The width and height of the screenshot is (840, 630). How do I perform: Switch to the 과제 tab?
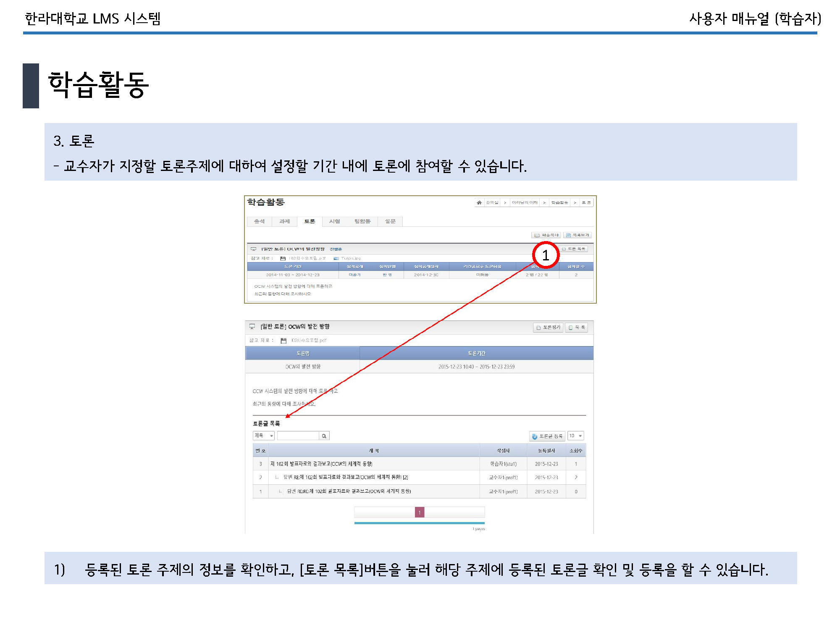click(284, 221)
